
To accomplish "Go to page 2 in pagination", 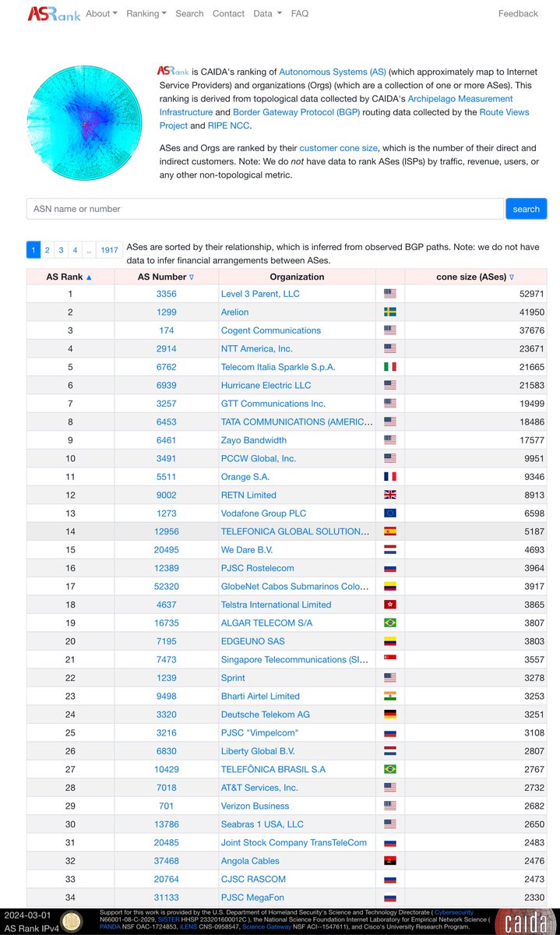I will pyautogui.click(x=47, y=250).
